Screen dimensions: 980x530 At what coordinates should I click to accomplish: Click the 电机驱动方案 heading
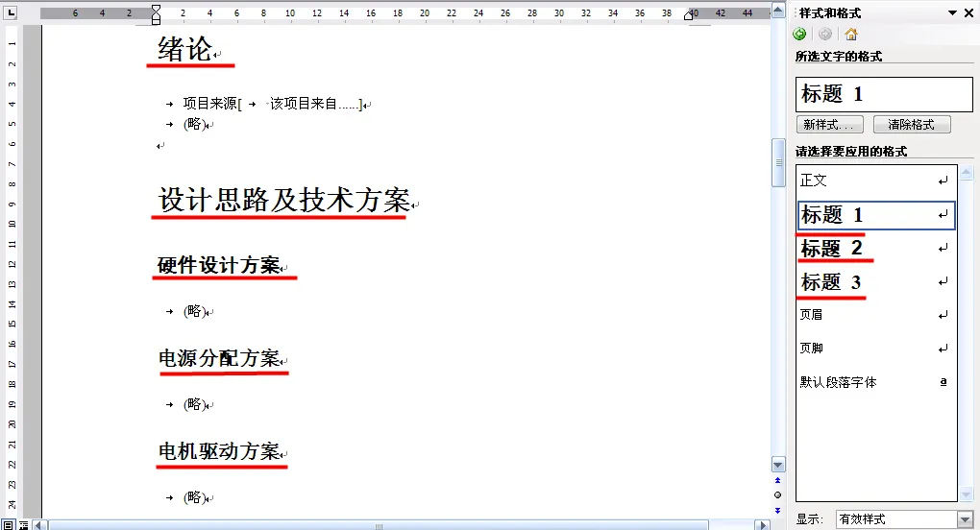219,450
